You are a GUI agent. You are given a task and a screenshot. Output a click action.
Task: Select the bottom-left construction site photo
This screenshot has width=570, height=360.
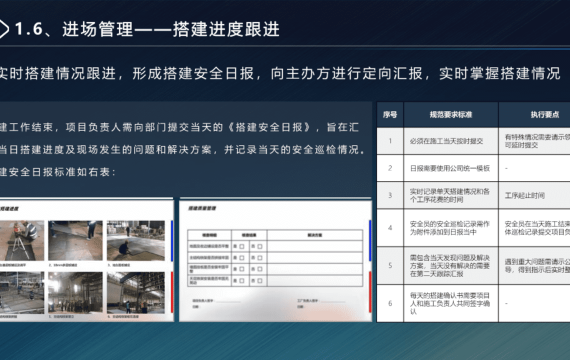coord(22,293)
